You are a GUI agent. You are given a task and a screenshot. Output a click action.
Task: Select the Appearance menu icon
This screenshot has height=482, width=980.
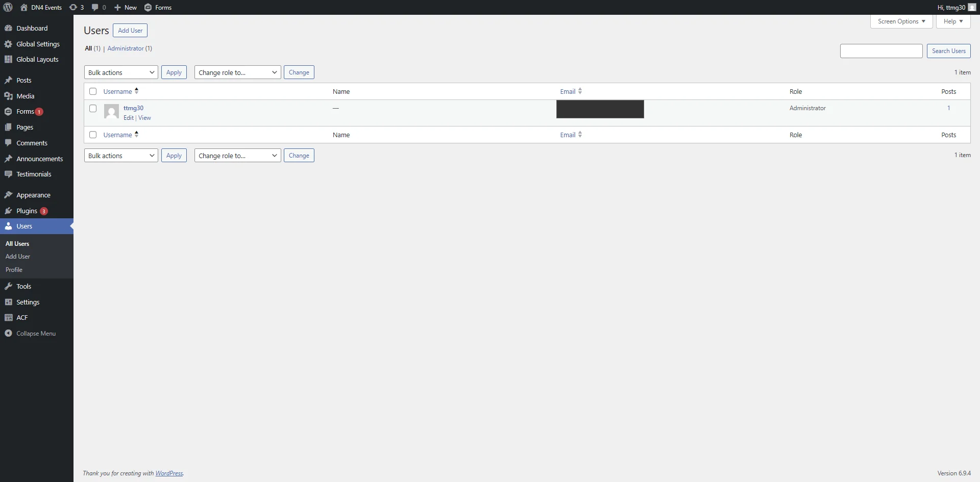pyautogui.click(x=9, y=195)
